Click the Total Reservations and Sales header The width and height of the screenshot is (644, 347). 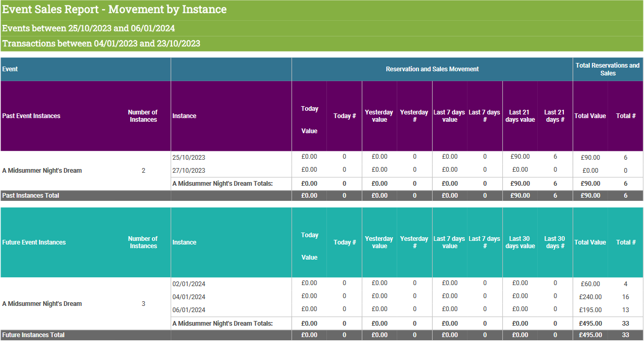coord(608,69)
